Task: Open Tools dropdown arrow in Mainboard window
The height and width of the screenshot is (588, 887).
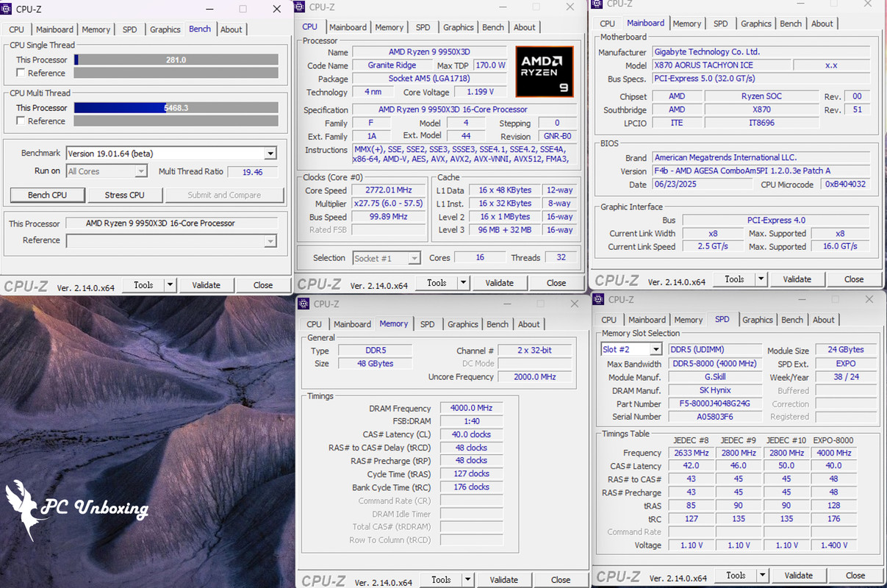Action: tap(761, 279)
